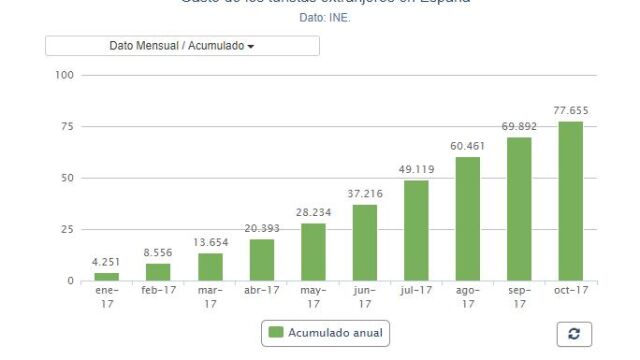The image size is (640, 360).
Task: Toggle the Acumulado anual legend series
Action: tap(325, 333)
